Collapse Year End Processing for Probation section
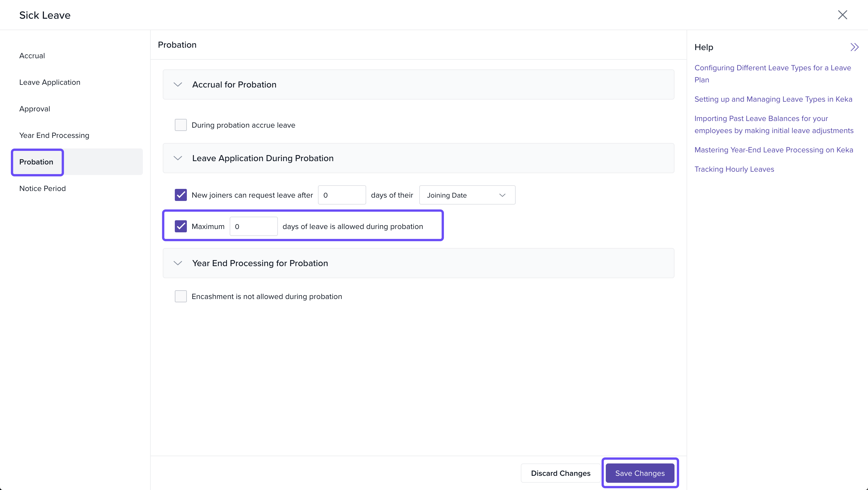 [x=178, y=263]
